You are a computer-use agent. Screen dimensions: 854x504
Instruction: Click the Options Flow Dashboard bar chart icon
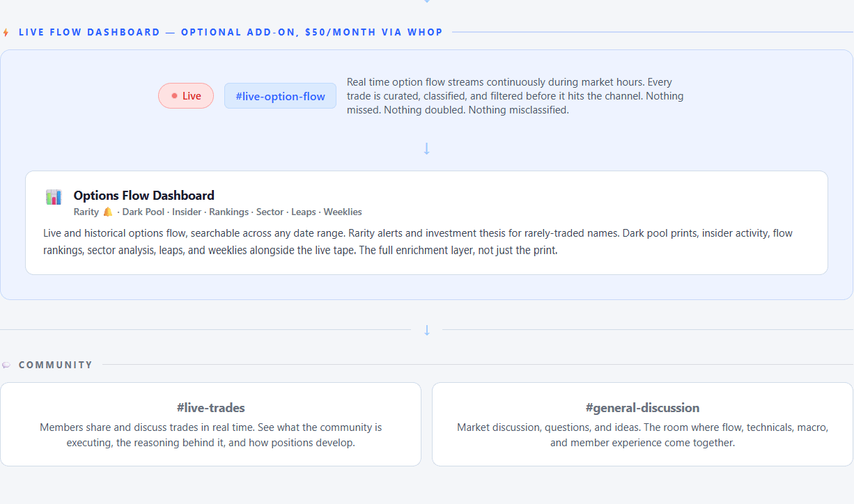54,197
